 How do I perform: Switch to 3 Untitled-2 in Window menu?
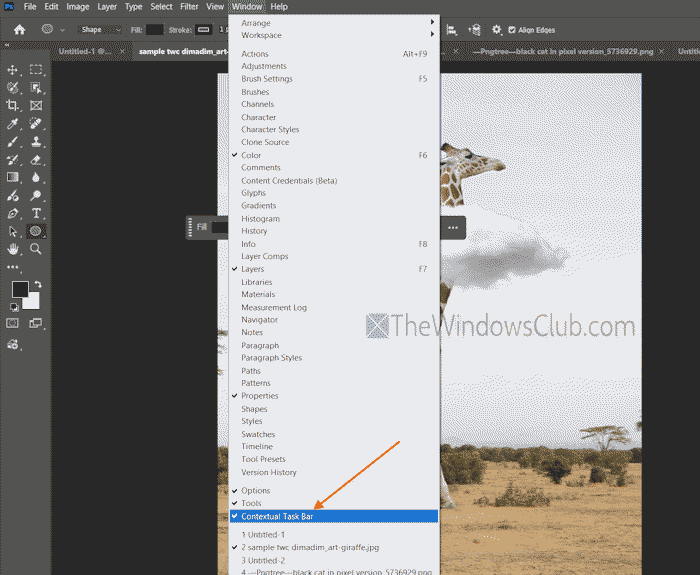pyautogui.click(x=333, y=560)
